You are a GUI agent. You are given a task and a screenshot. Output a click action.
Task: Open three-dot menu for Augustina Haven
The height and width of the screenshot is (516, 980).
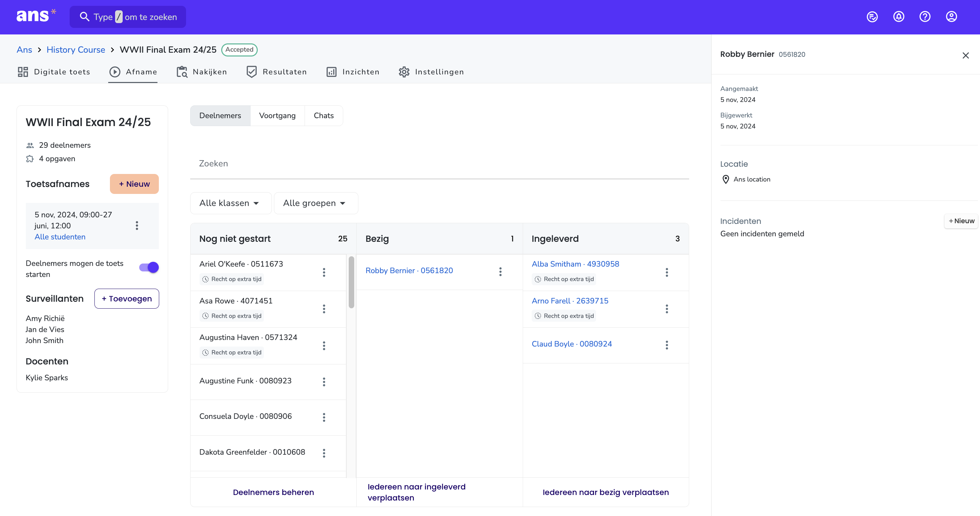324,345
